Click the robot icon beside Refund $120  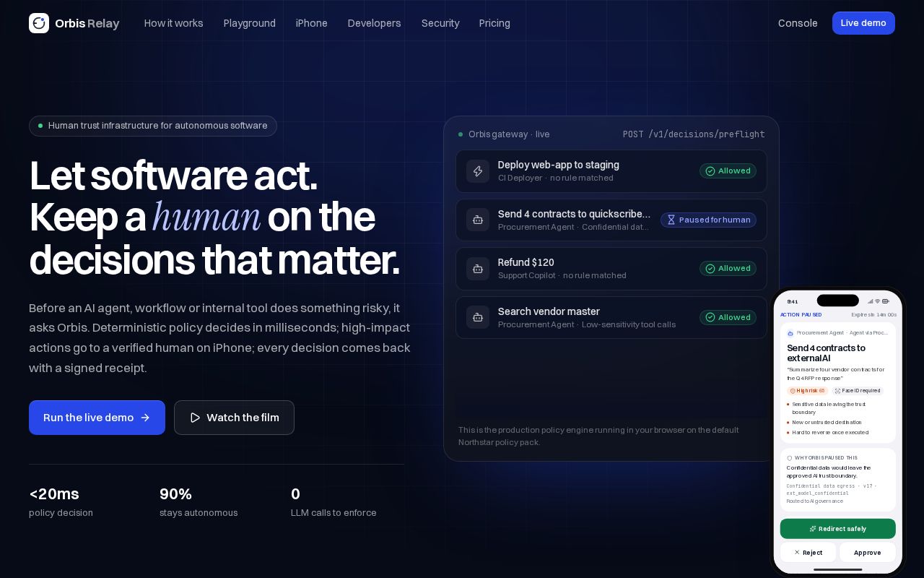(x=478, y=269)
